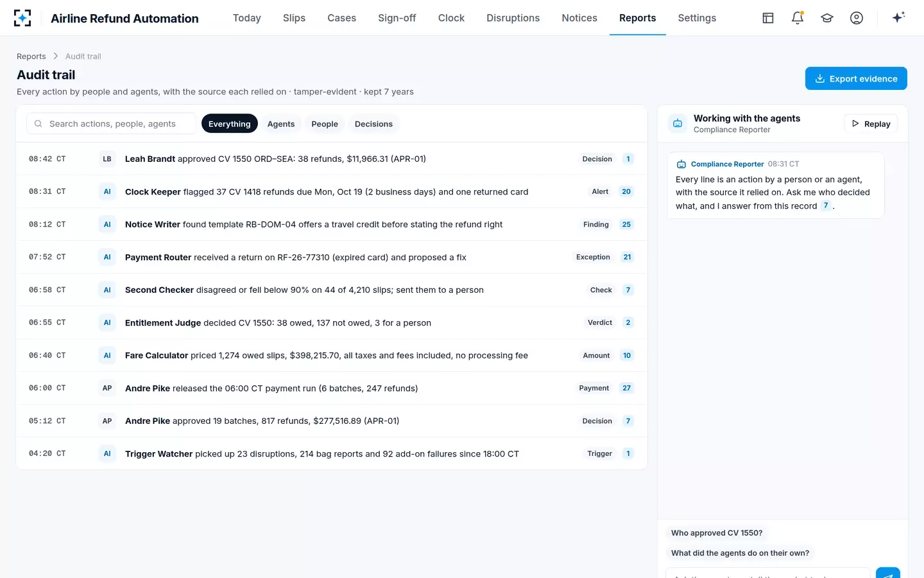Open the notifications bell

click(798, 18)
